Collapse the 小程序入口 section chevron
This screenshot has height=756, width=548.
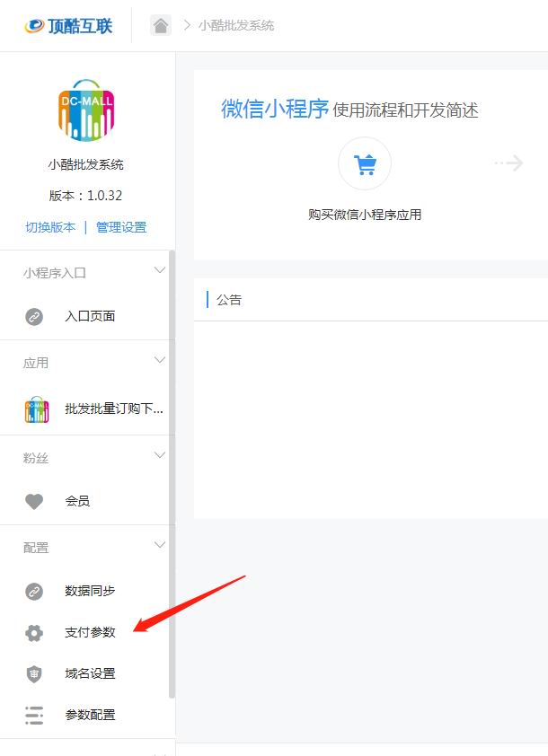tap(160, 270)
